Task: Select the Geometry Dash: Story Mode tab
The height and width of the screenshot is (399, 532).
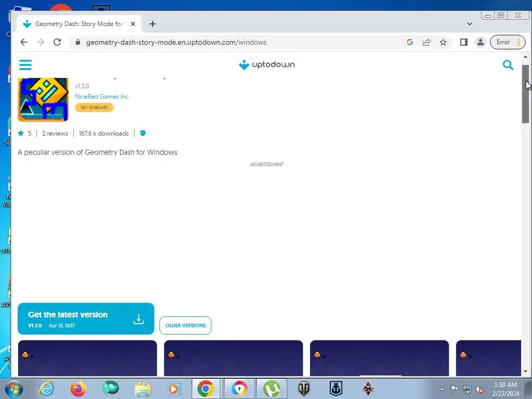Action: click(79, 24)
